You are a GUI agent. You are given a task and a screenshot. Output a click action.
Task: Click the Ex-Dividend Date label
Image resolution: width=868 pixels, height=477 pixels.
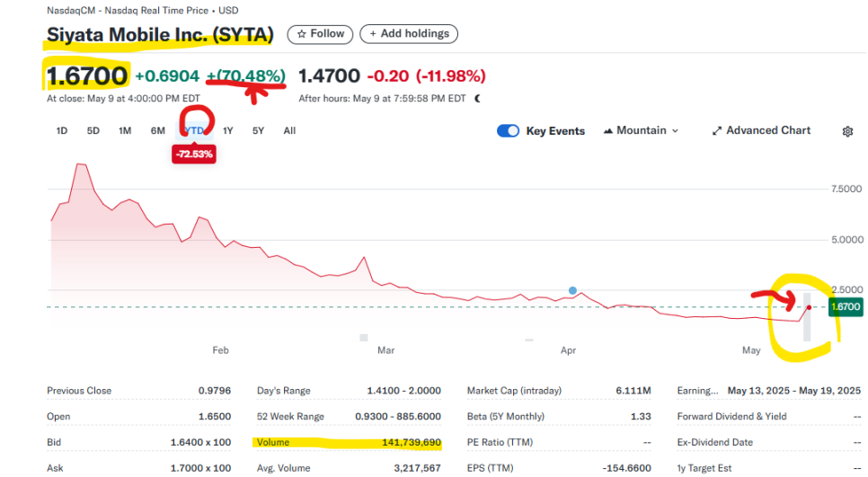point(714,442)
